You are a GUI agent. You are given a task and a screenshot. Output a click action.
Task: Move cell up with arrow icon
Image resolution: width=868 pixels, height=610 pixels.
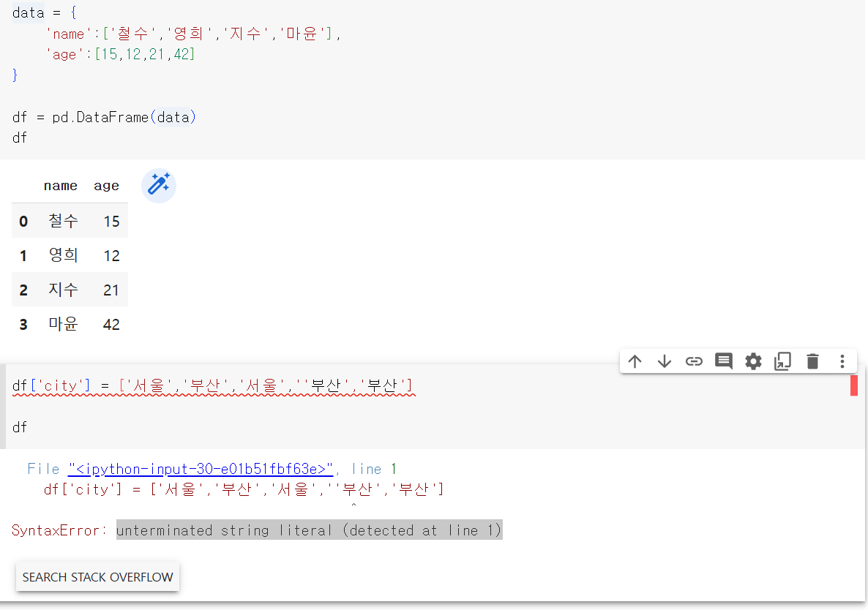coord(635,362)
